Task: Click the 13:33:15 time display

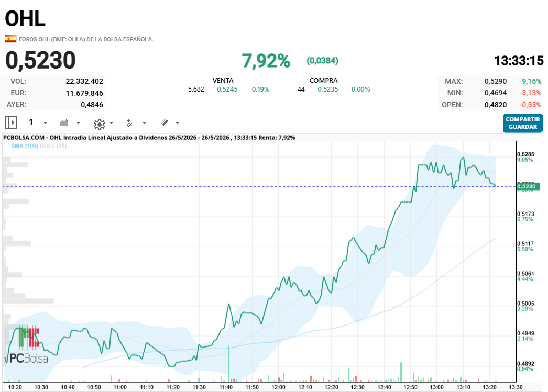Action: [519, 61]
